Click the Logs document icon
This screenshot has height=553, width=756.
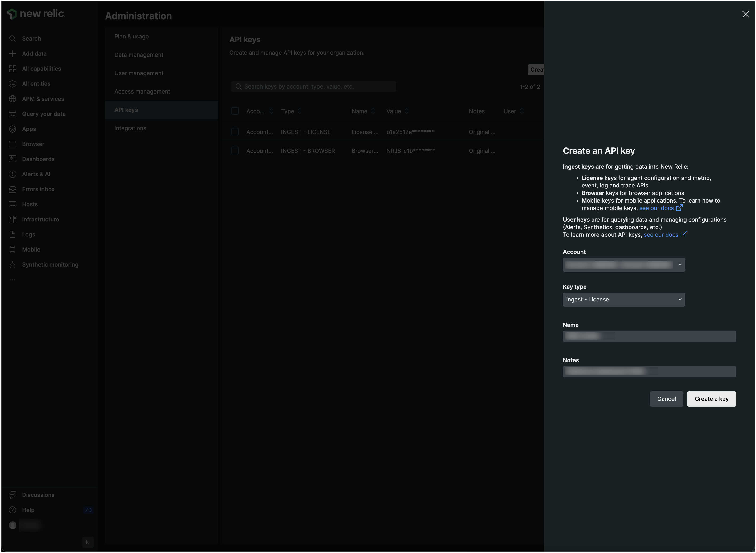tap(13, 234)
